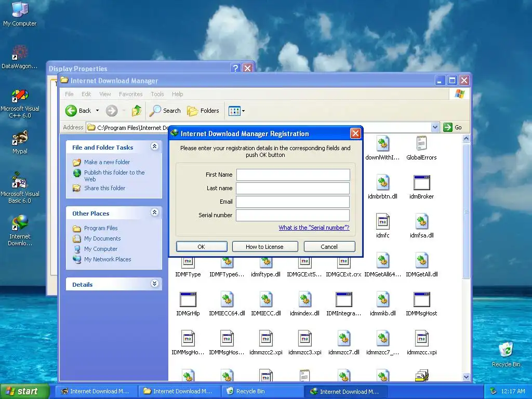Select the GlobalErrors file icon
This screenshot has width=532, height=399.
[x=421, y=148]
